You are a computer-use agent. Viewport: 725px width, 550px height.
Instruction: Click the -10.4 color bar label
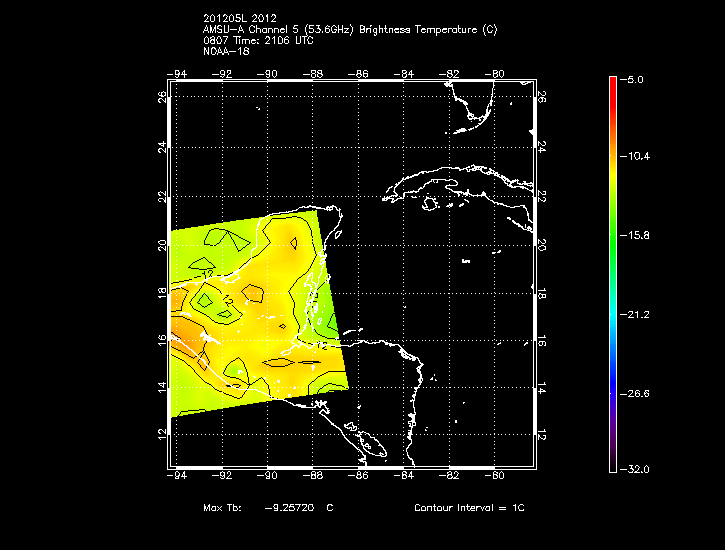coord(635,156)
